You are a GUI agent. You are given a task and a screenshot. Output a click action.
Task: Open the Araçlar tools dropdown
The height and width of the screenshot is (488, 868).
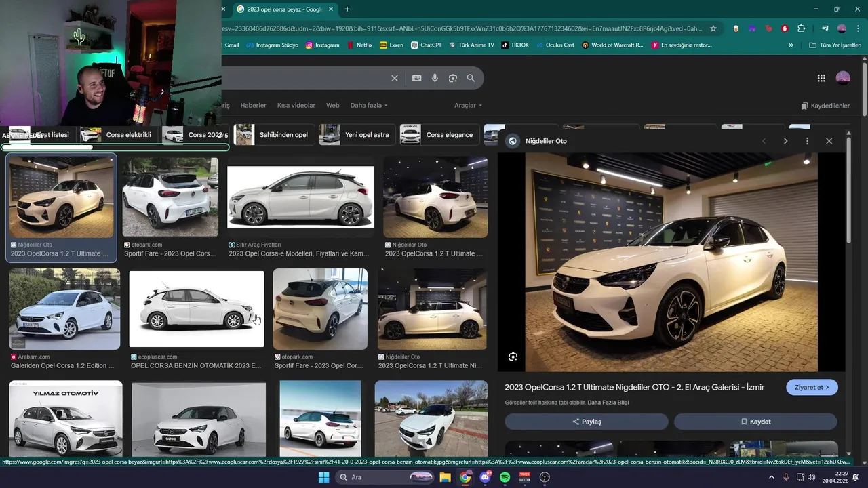click(468, 106)
